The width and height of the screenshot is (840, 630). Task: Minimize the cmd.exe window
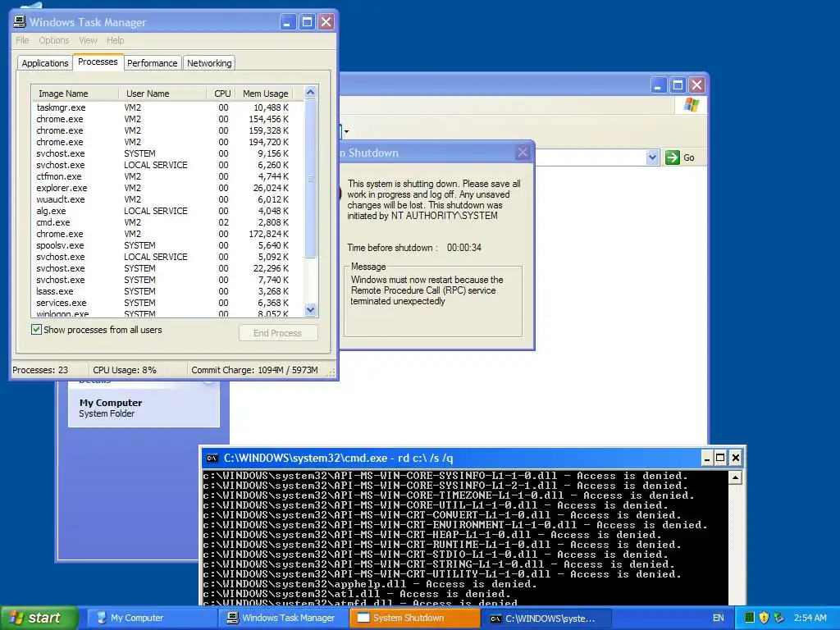tap(706, 458)
